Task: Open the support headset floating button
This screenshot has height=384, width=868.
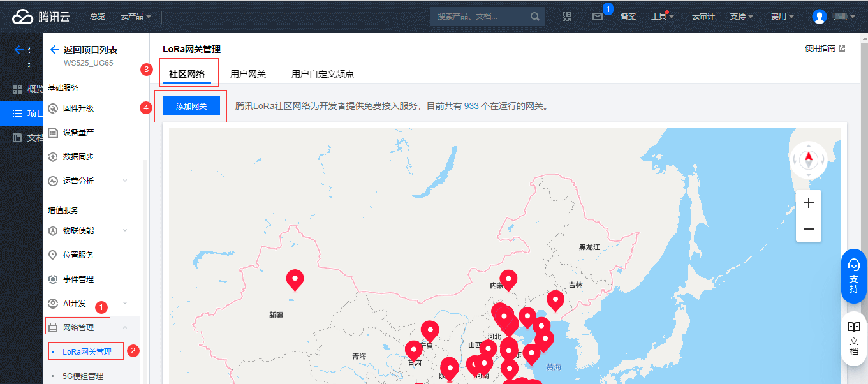Action: pos(854,276)
